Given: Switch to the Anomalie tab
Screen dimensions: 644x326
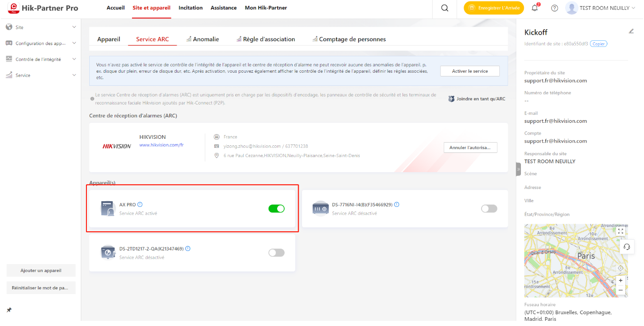Looking at the screenshot, I should 202,39.
